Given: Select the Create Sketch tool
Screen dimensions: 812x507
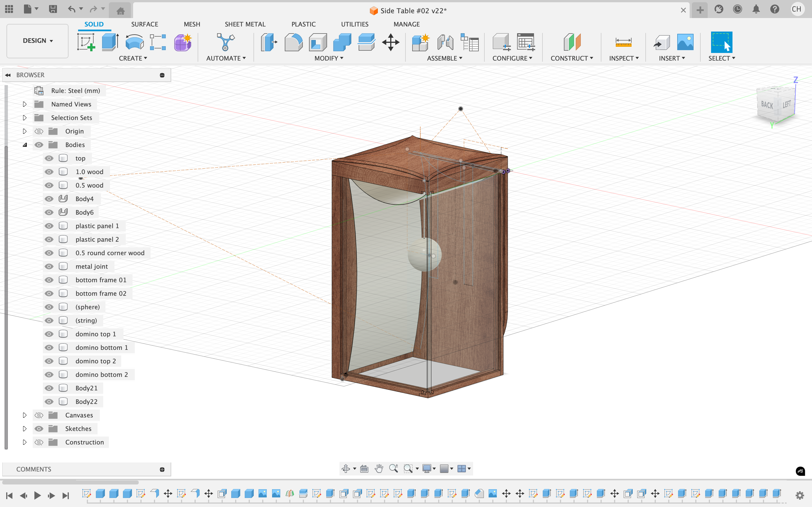Looking at the screenshot, I should [86, 42].
